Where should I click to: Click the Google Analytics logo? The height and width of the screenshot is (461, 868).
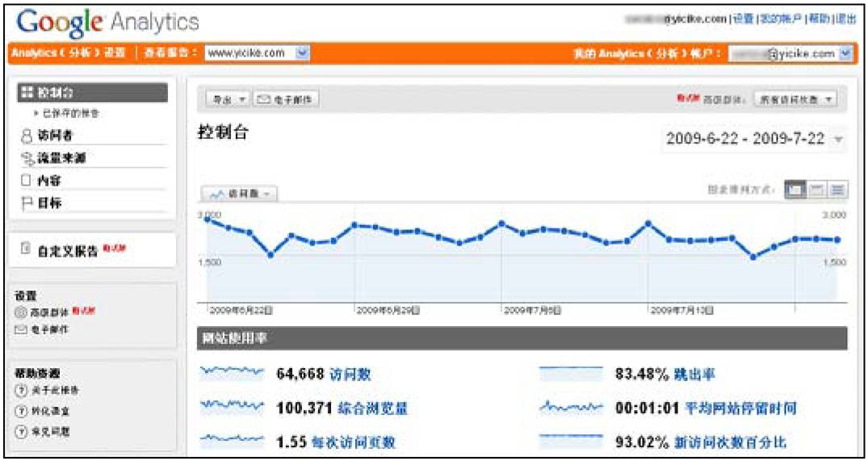(x=107, y=22)
